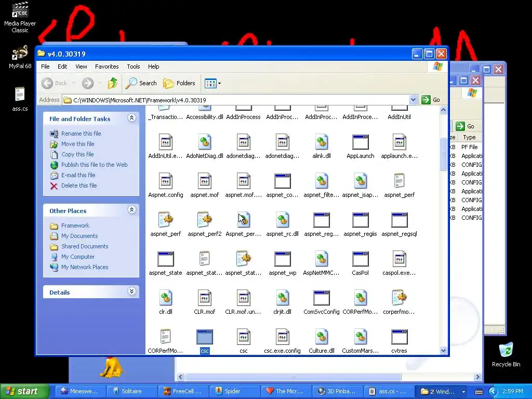
Task: Open My Documents from Other Places
Action: 79,236
